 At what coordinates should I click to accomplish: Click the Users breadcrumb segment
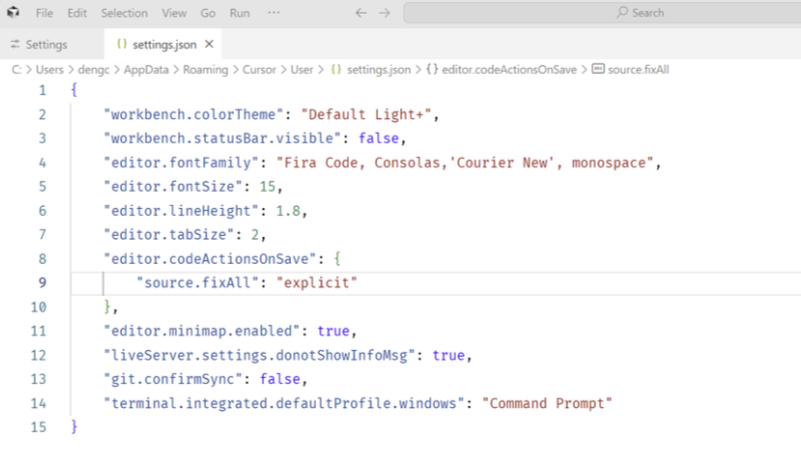click(50, 69)
